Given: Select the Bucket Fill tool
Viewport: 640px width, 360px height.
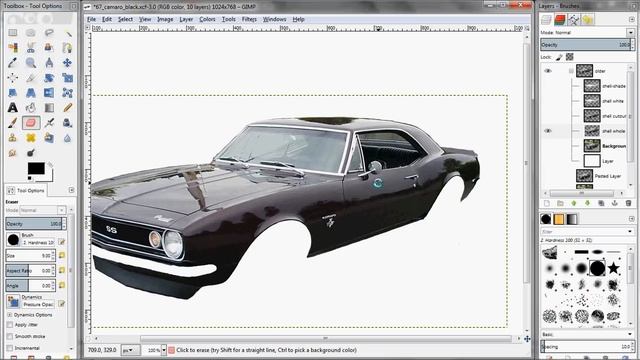Looking at the screenshot, I should pos(31,107).
